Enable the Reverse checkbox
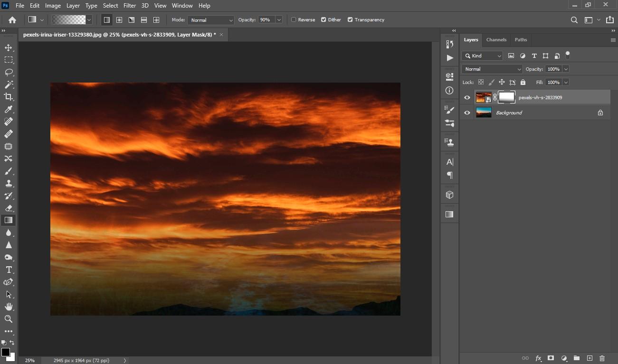Image resolution: width=618 pixels, height=364 pixels. click(294, 20)
